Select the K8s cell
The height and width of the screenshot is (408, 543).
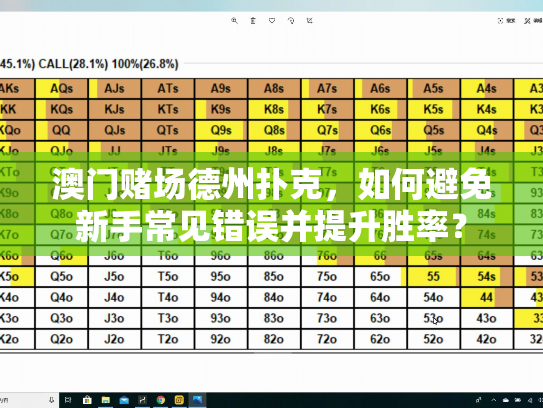(274, 109)
